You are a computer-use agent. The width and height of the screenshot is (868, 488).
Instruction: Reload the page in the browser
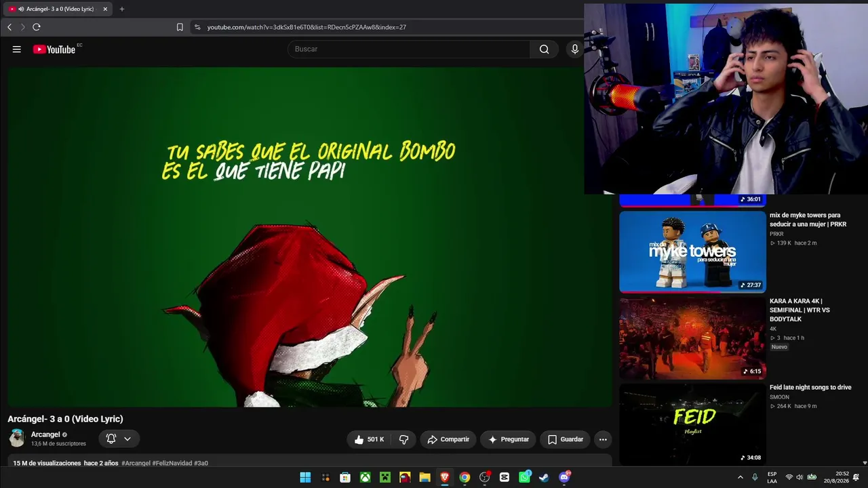click(37, 27)
